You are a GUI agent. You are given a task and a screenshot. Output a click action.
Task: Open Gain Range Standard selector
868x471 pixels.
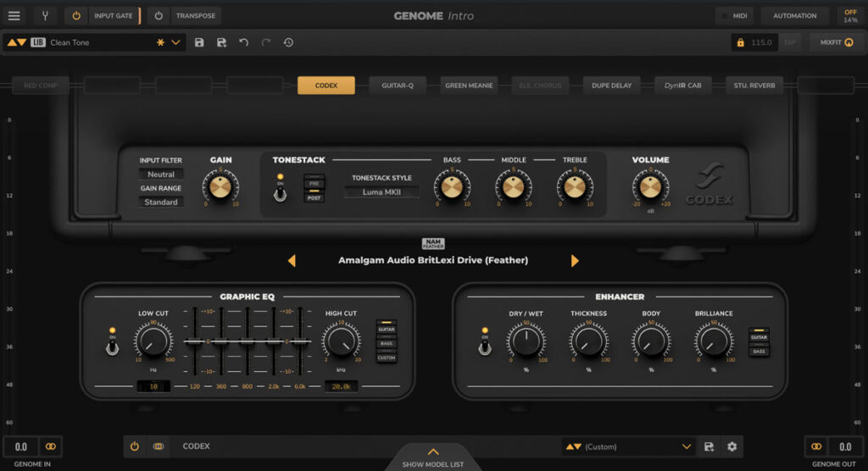coord(161,202)
